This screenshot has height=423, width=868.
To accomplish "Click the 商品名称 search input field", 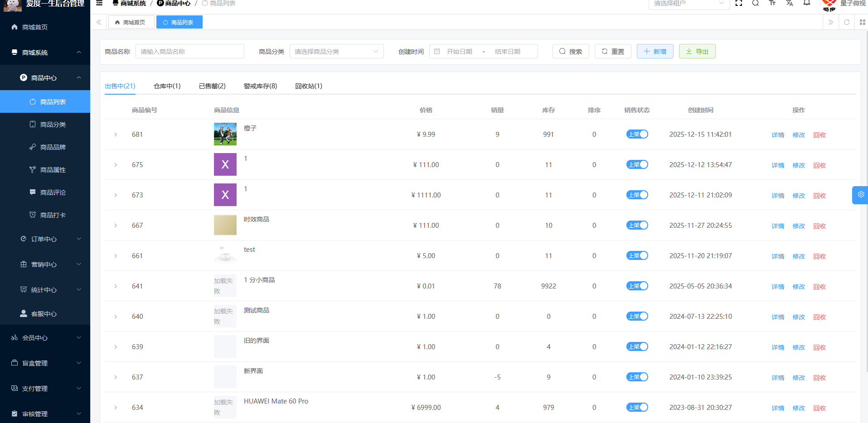I will point(189,52).
